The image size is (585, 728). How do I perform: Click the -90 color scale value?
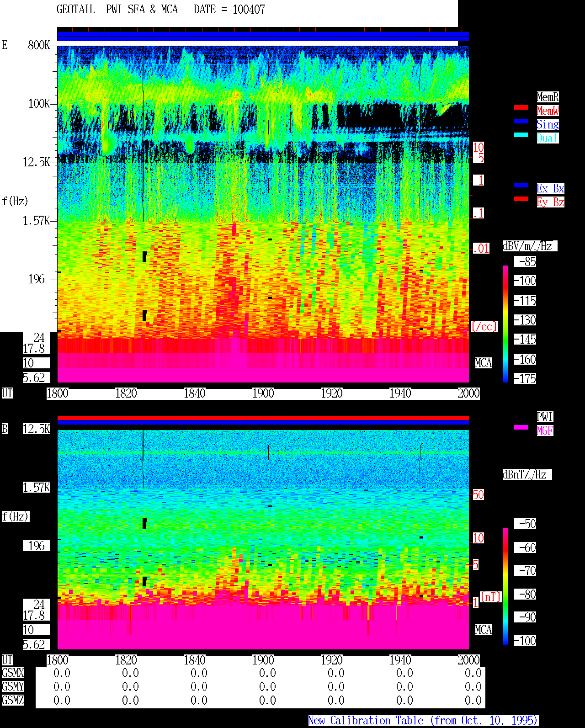pos(525,617)
